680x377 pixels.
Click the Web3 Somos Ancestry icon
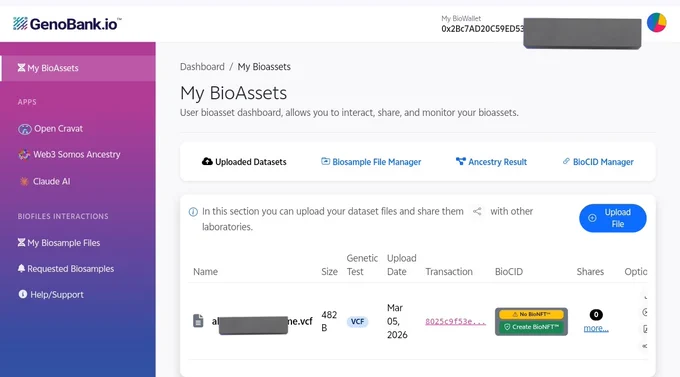[x=24, y=154]
